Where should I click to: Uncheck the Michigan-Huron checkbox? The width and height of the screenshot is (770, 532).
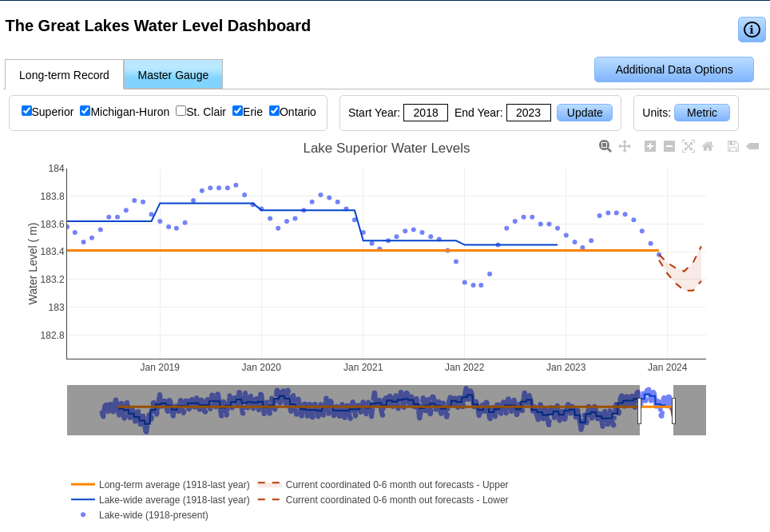tap(85, 110)
